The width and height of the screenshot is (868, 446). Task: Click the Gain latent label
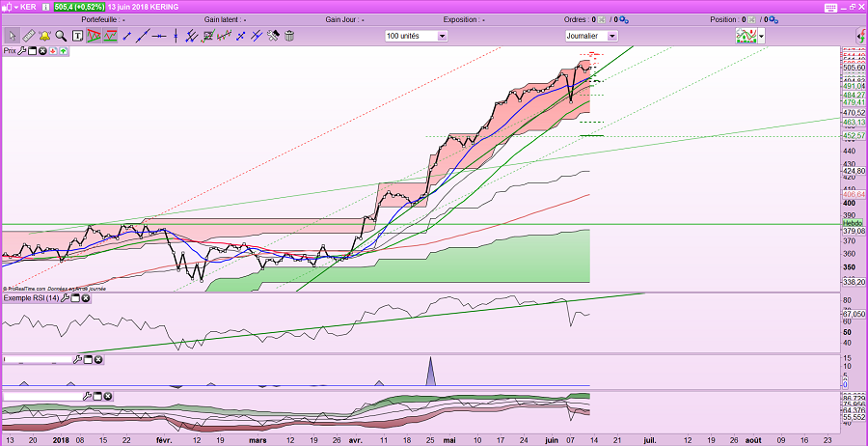[223, 19]
